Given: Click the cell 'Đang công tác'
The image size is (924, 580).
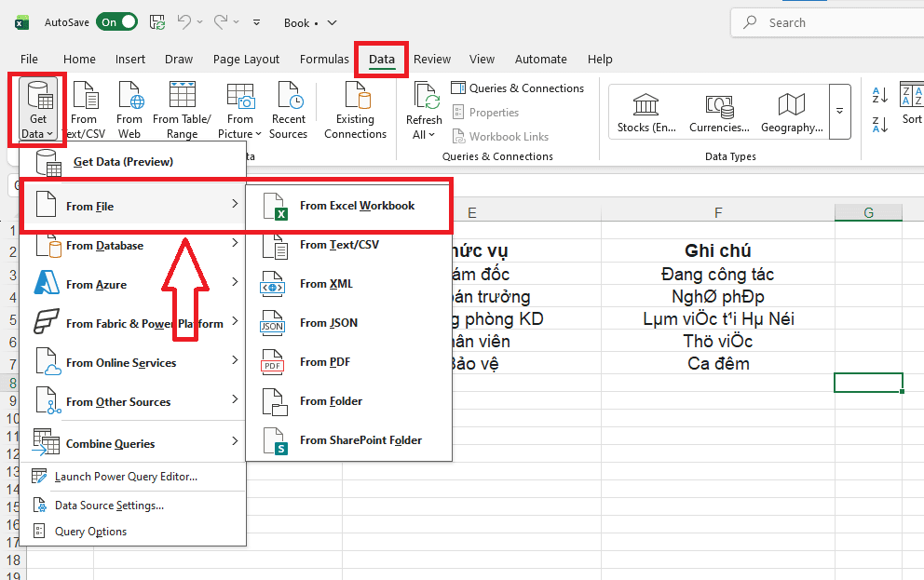Looking at the screenshot, I should coord(718,274).
